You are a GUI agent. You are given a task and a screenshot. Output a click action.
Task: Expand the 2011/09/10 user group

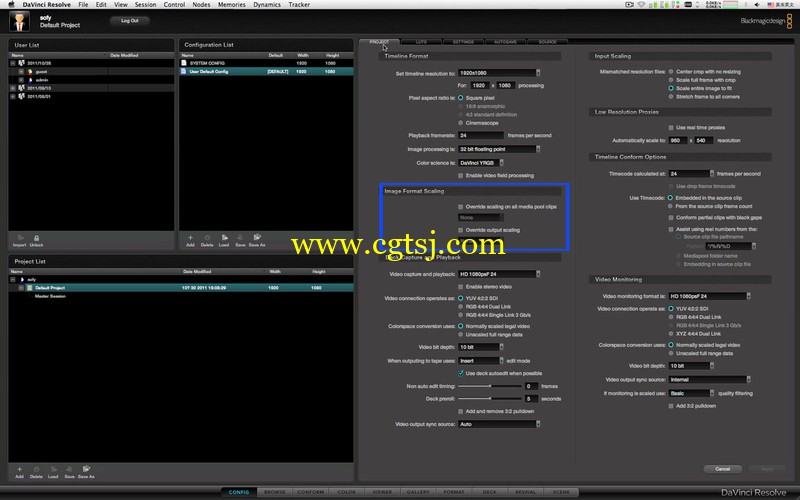pos(13,88)
